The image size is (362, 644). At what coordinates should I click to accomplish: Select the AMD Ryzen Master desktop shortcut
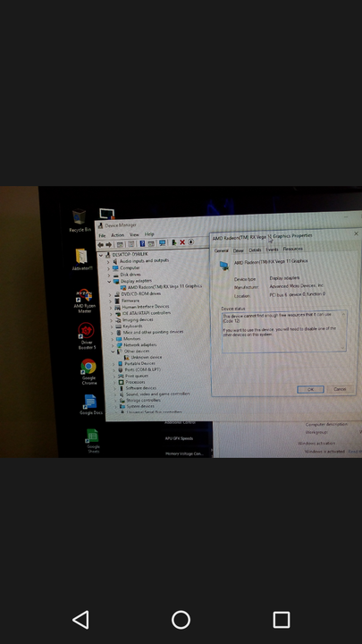coord(85,301)
